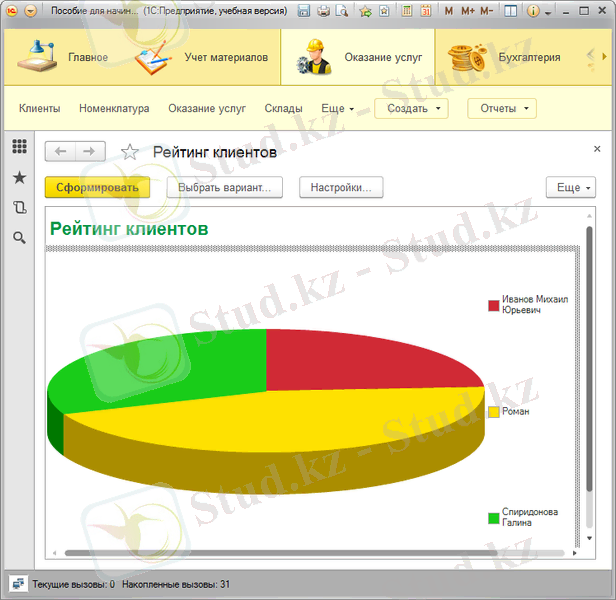Image resolution: width=616 pixels, height=600 pixels.
Task: Expand the arrow next to info icon
Action: (x=548, y=13)
